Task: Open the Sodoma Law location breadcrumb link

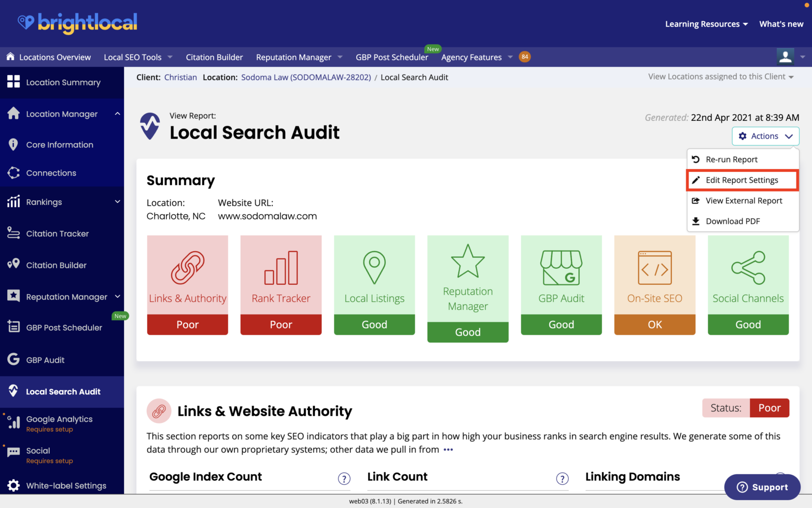Action: tap(305, 77)
